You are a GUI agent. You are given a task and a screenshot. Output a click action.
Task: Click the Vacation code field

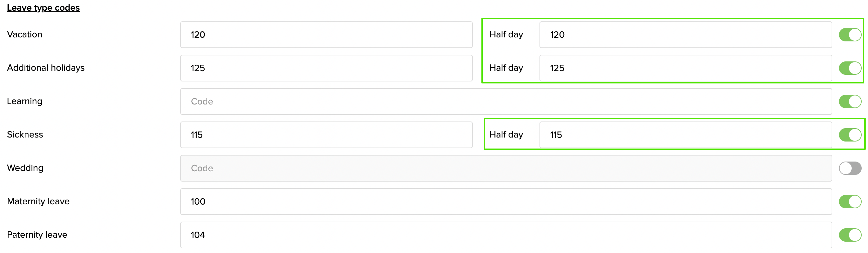click(x=326, y=35)
